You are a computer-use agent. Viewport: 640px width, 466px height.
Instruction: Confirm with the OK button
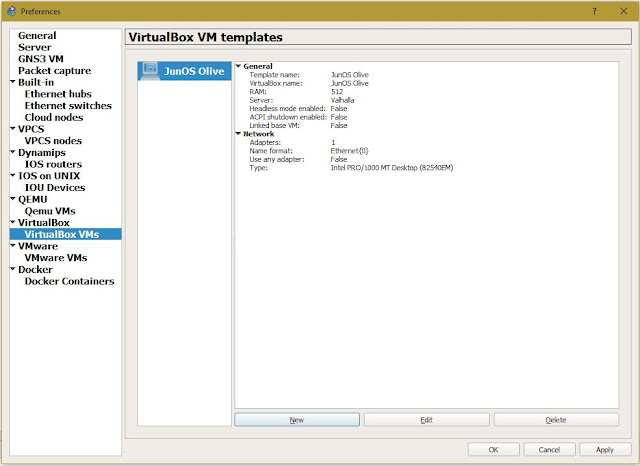(x=493, y=450)
